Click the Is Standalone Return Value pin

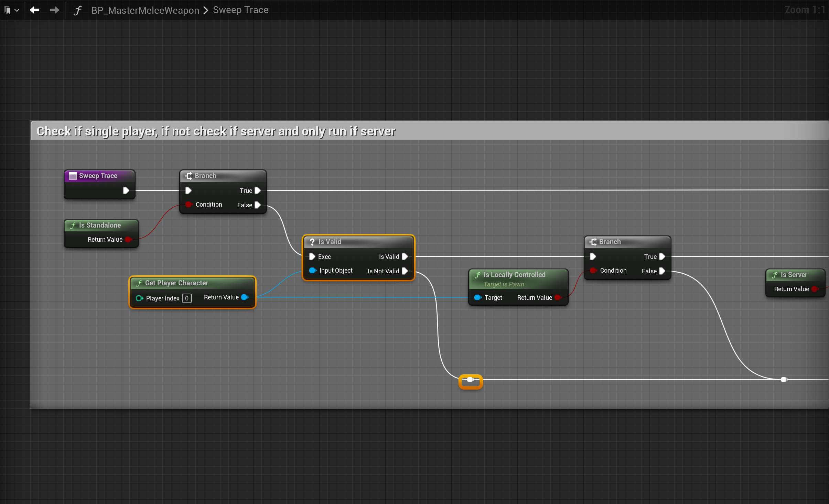click(x=128, y=239)
